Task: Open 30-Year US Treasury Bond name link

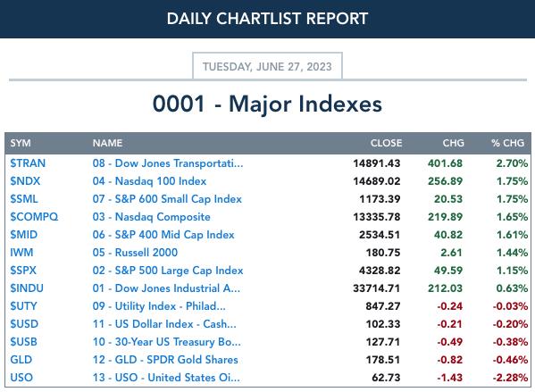Action: 166,342
